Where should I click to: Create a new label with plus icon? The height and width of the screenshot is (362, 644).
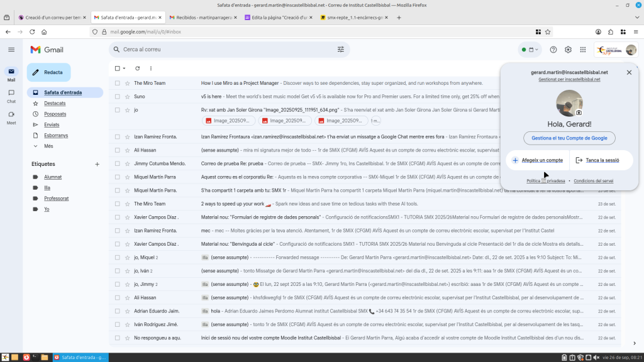coord(97,164)
